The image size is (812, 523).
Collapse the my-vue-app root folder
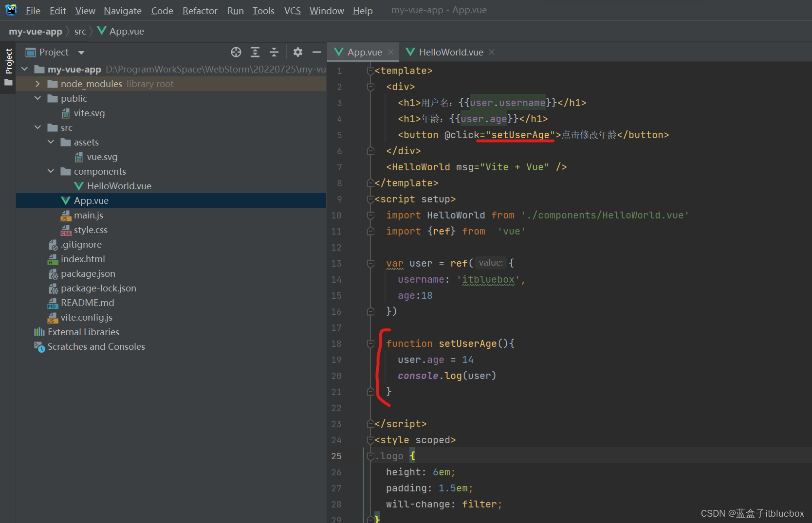25,69
